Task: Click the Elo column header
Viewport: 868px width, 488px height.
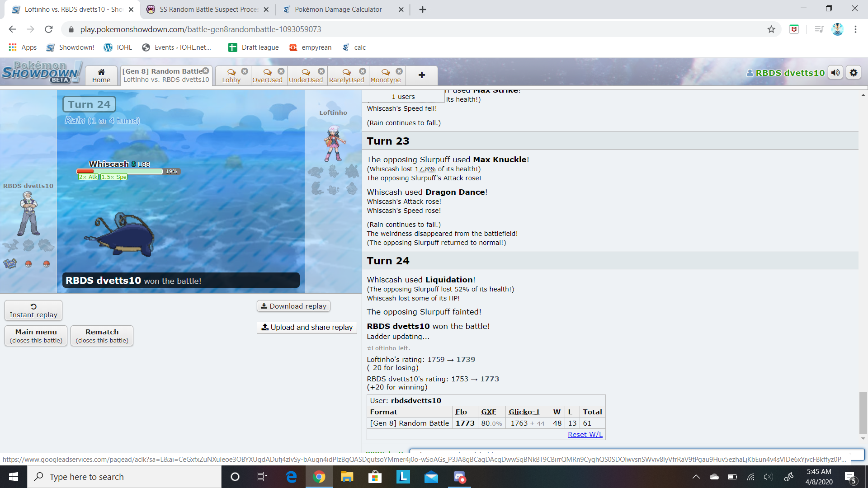Action: [461, 412]
